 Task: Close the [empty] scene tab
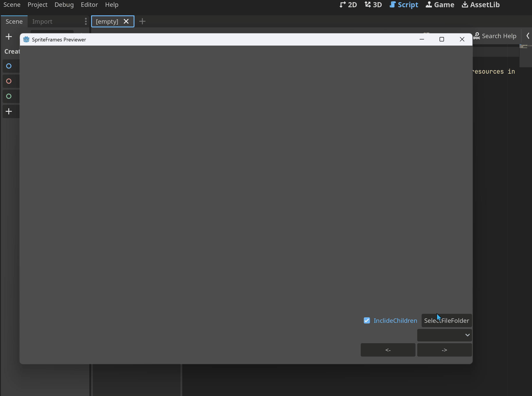coord(126,21)
